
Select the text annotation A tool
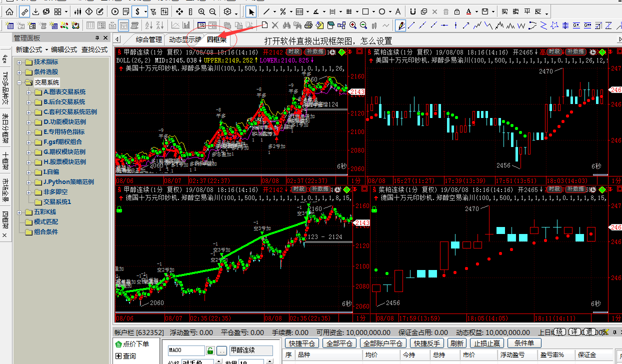coord(397,11)
